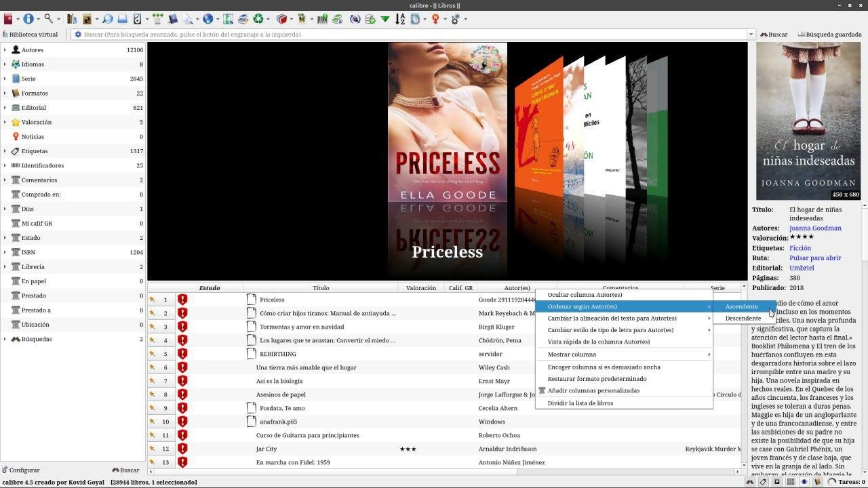Screen dimensions: 868x488
Task: Toggle Cover browser via status bar button
Action: [777, 482]
